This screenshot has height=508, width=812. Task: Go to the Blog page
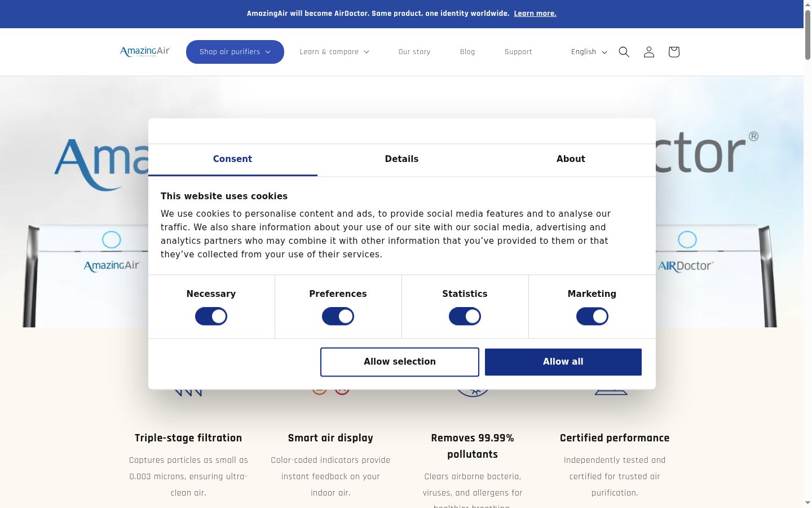(x=467, y=52)
